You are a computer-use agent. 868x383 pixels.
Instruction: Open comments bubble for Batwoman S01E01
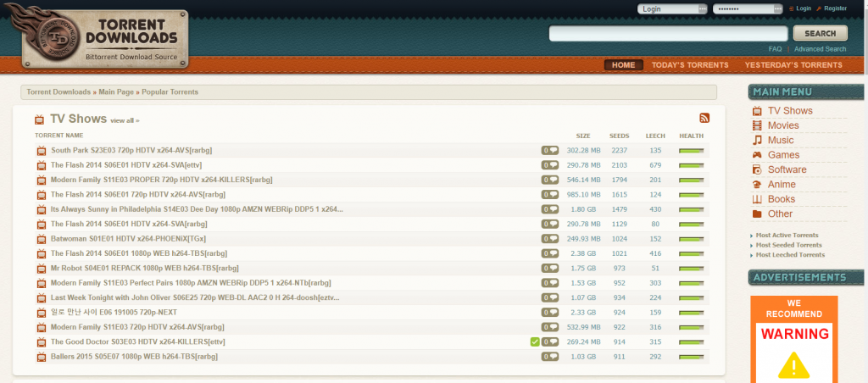pos(549,239)
